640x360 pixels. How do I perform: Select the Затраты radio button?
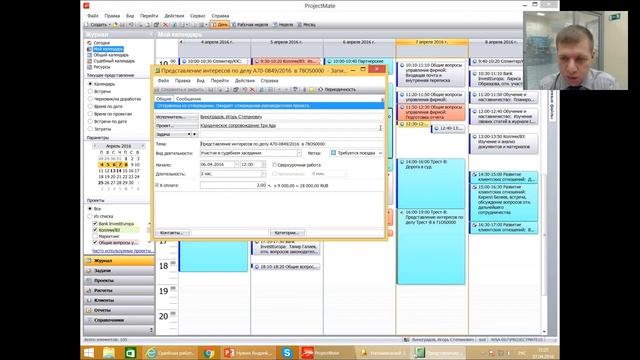[90, 129]
